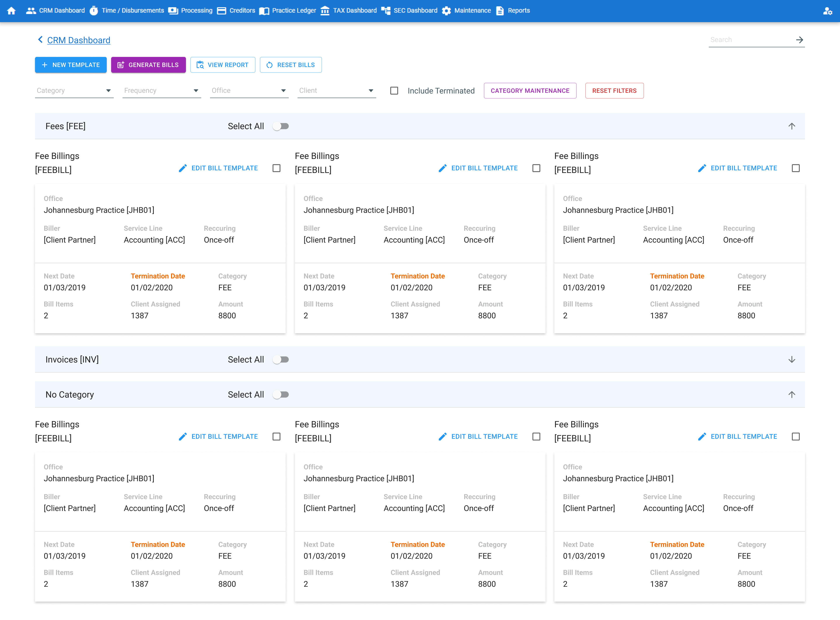Click the RESET FILTERS button
The width and height of the screenshot is (840, 620).
coord(614,91)
